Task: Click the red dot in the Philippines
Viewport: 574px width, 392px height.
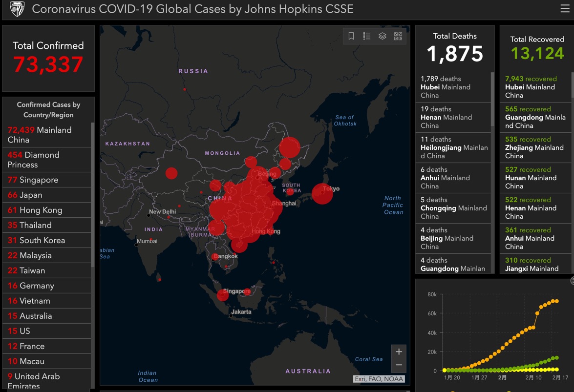Action: pyautogui.click(x=274, y=262)
